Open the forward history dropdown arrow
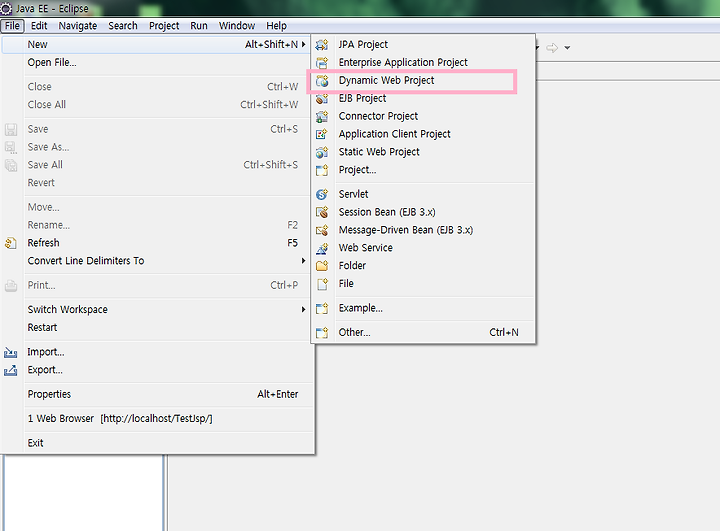Screen dimensions: 720x531 point(567,47)
